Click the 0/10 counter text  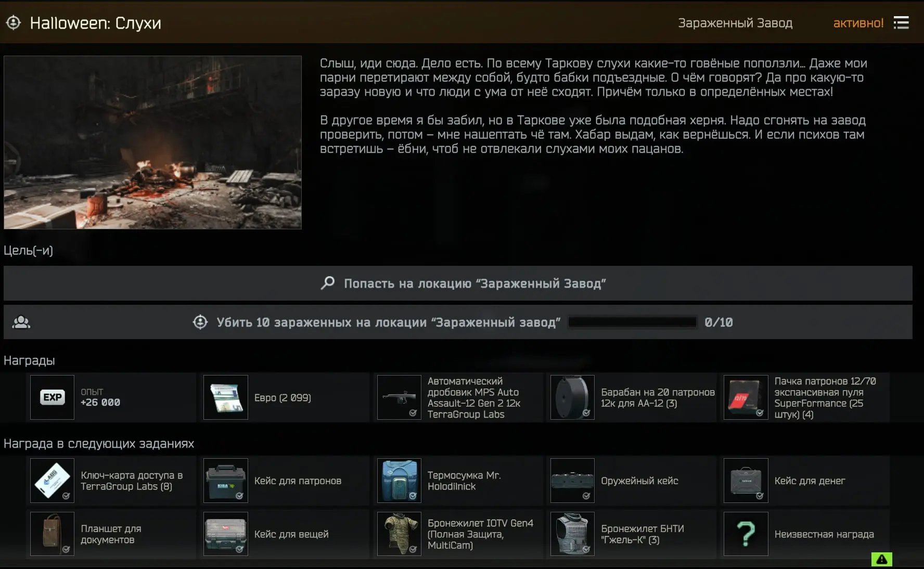pos(718,322)
